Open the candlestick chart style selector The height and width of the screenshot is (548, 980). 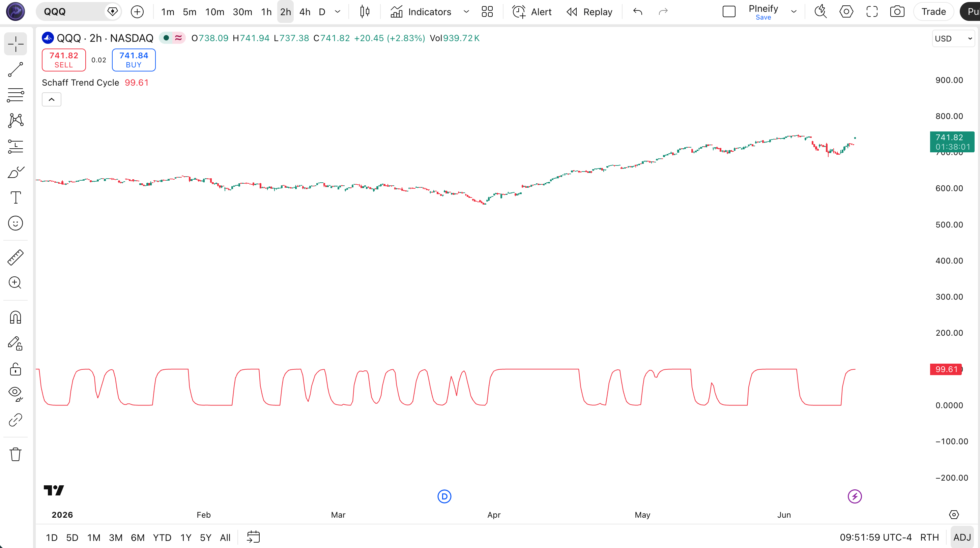point(365,12)
